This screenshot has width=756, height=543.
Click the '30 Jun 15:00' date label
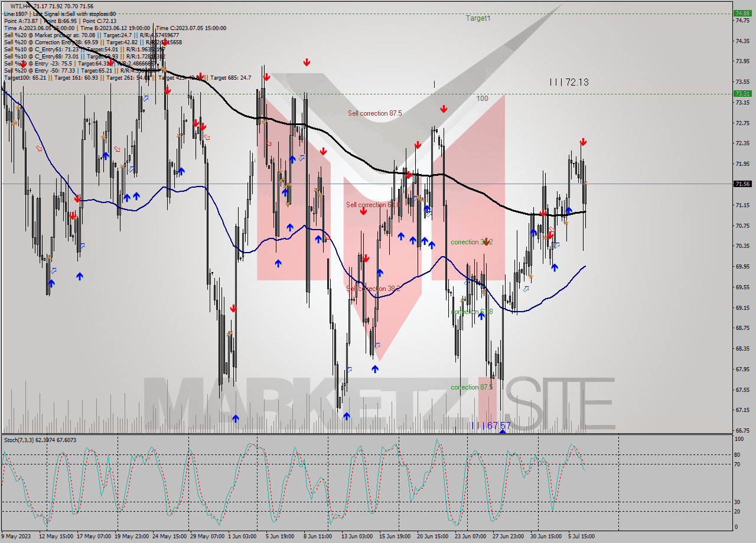pyautogui.click(x=547, y=536)
